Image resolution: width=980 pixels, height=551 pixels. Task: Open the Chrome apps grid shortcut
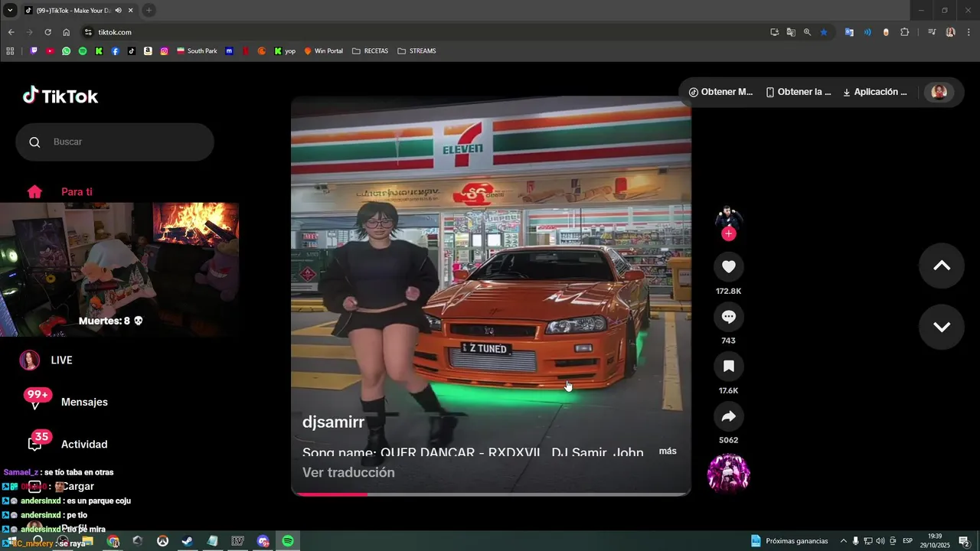pos(10,51)
